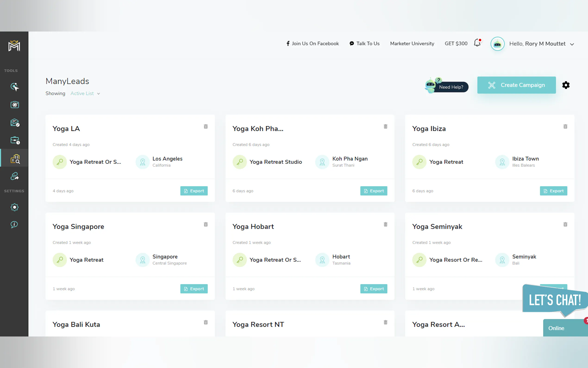Image resolution: width=588 pixels, height=368 pixels.
Task: Open Talk To Us link
Action: [364, 44]
